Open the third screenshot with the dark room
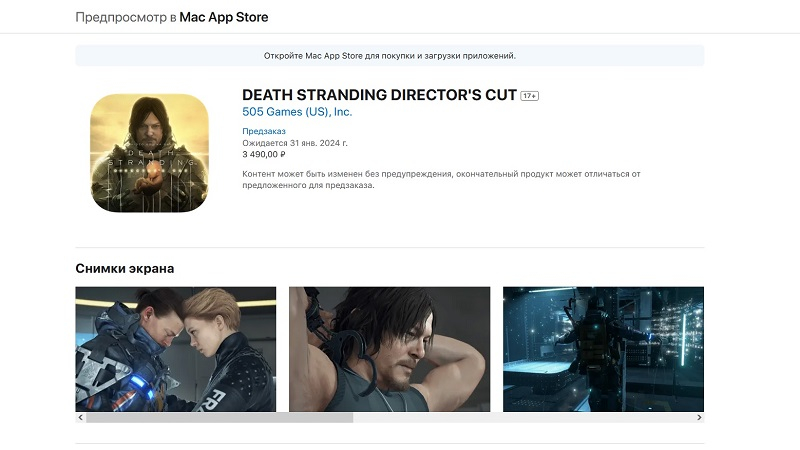Viewport: 800px width, 450px height. (603, 349)
